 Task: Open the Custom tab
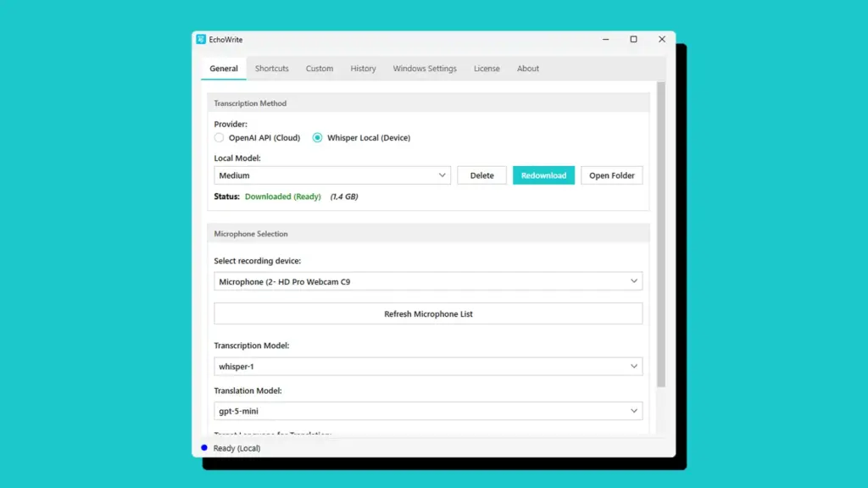pyautogui.click(x=320, y=68)
